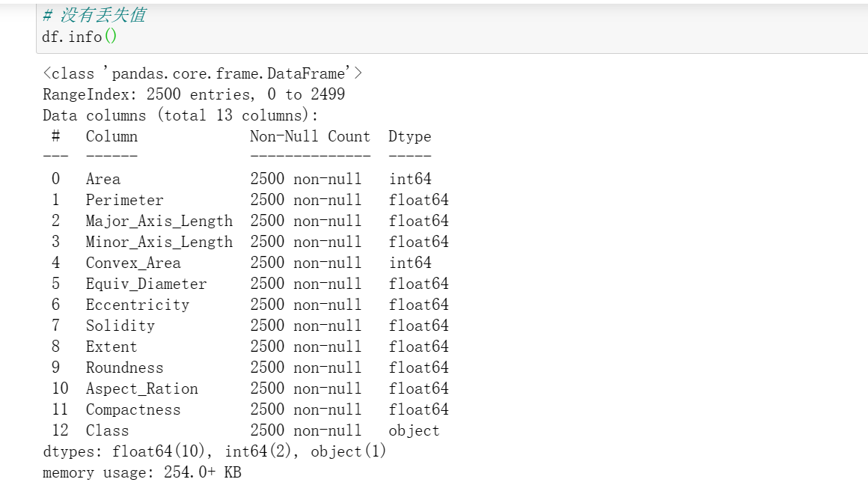Click the 'Perimeter' row name
This screenshot has height=491, width=868.
tap(124, 200)
